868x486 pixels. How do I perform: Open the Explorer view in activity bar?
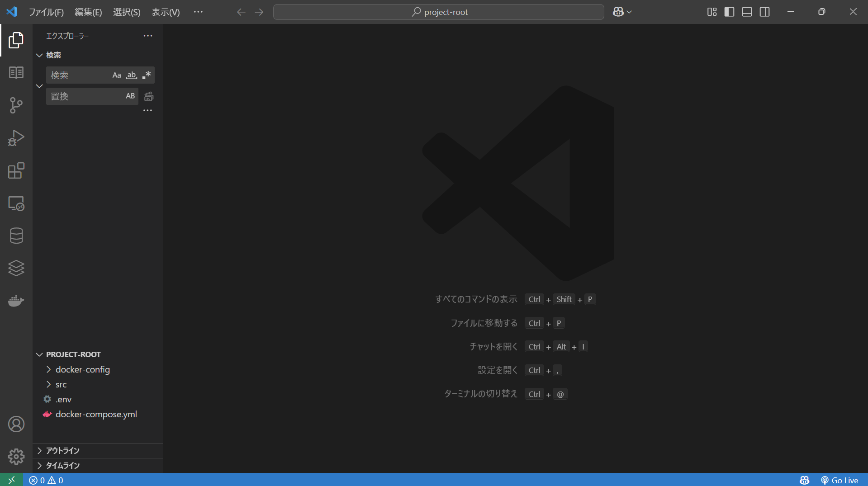[16, 40]
